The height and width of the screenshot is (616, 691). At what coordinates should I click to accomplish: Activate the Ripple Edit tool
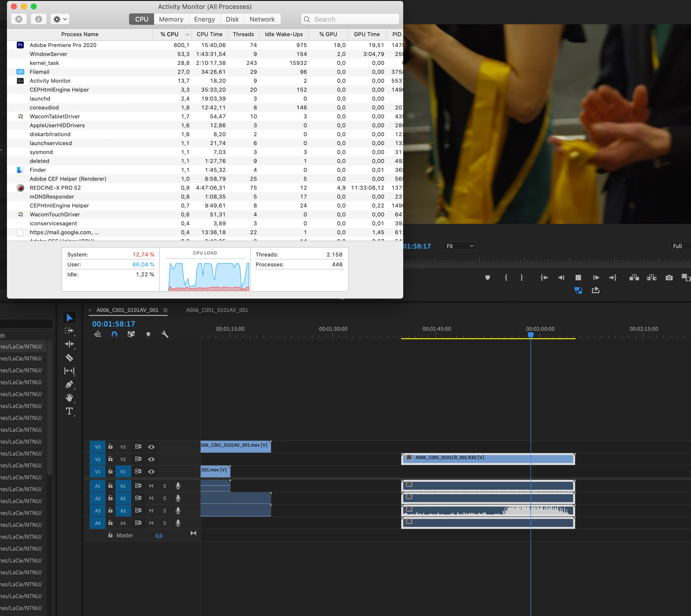(x=69, y=344)
